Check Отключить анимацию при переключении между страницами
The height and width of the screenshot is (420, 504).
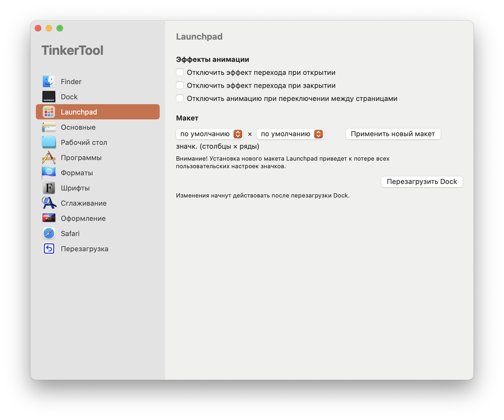[180, 98]
